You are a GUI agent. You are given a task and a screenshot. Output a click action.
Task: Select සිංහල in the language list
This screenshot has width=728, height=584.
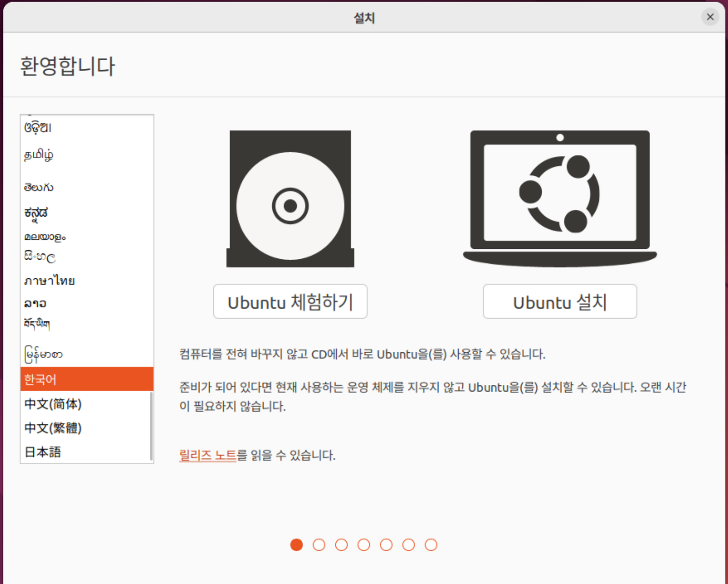(87, 257)
